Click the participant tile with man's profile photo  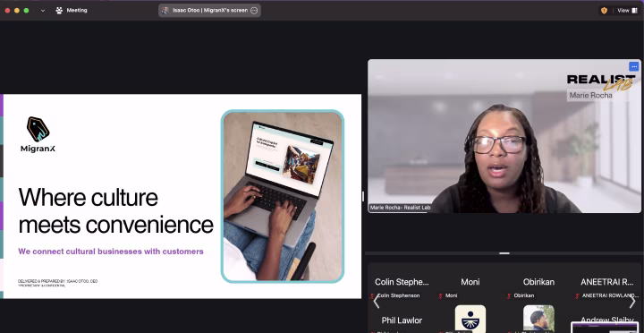point(538,319)
